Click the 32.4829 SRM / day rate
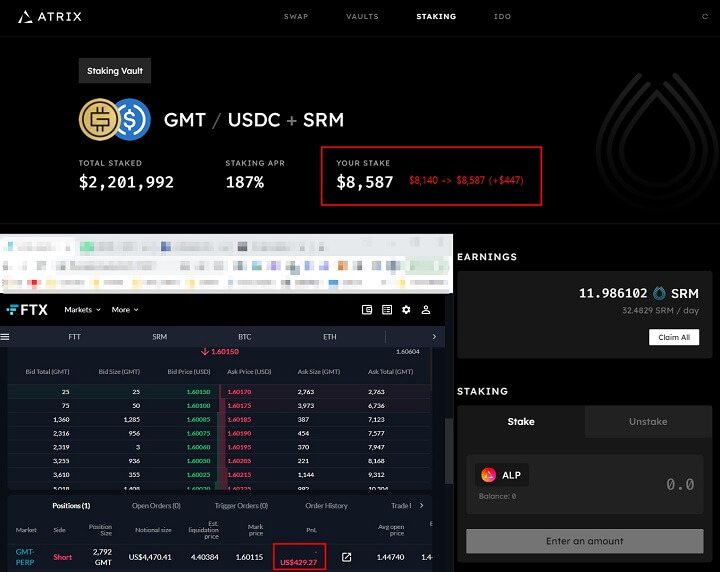Screen dimensions: 720x572 click(660, 310)
